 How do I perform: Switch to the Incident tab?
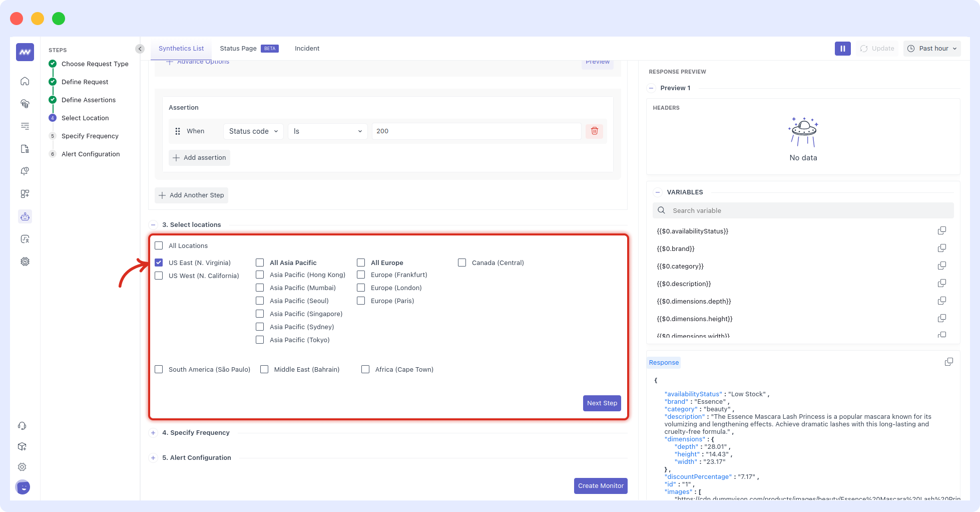coord(307,49)
